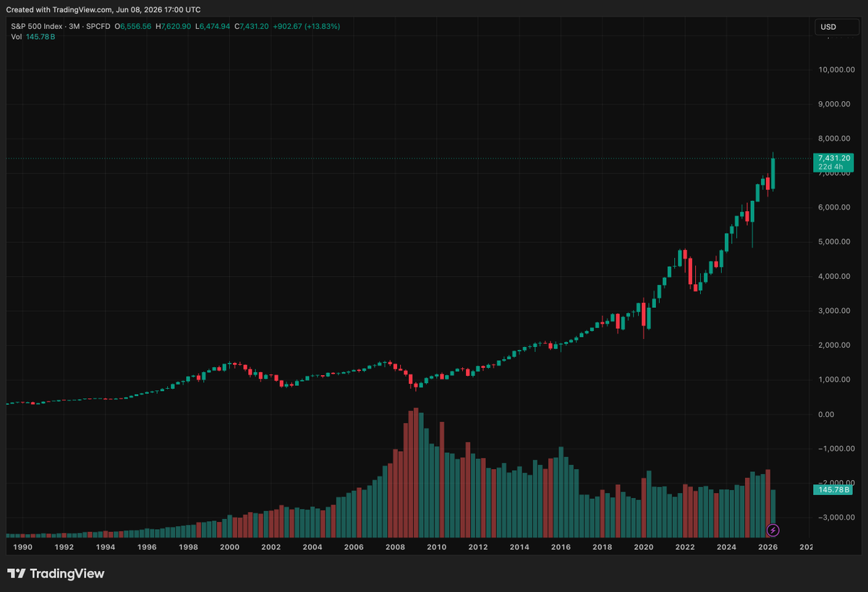Click the 2016 time axis label

coord(561,548)
